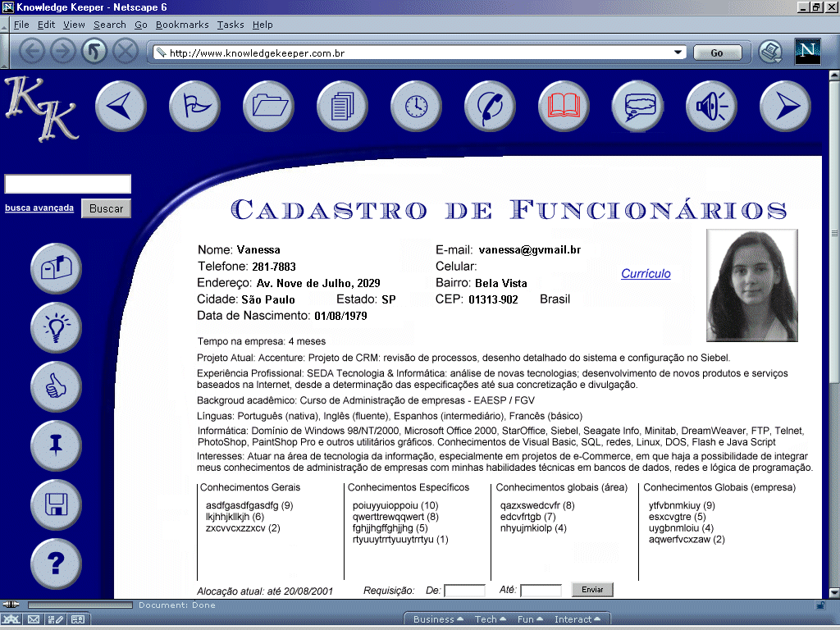This screenshot has height=630, width=840.
Task: Open the clock icon in top navigation
Action: click(x=416, y=106)
